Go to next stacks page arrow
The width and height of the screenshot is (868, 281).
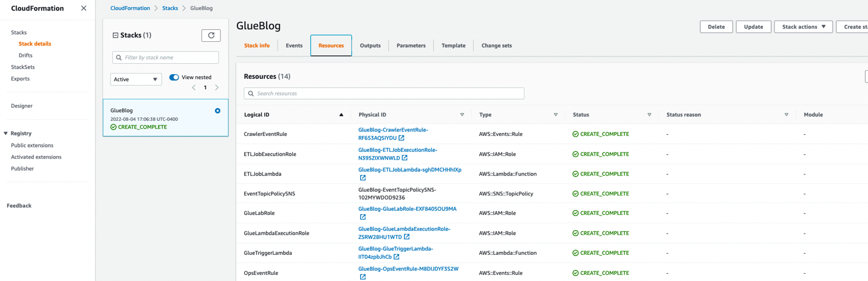point(217,88)
